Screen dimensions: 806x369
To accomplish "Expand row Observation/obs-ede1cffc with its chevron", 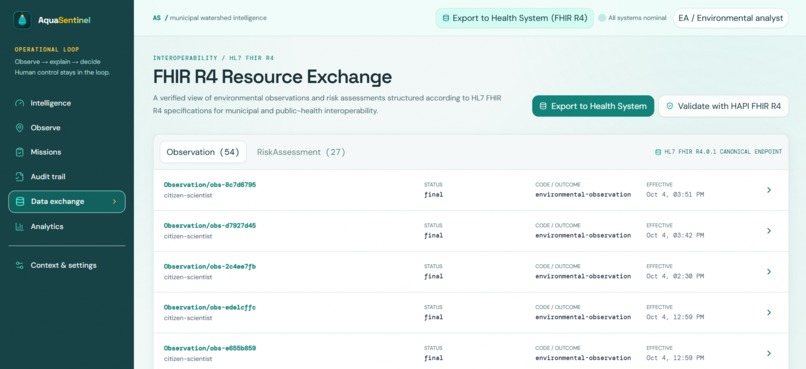I will pyautogui.click(x=769, y=312).
